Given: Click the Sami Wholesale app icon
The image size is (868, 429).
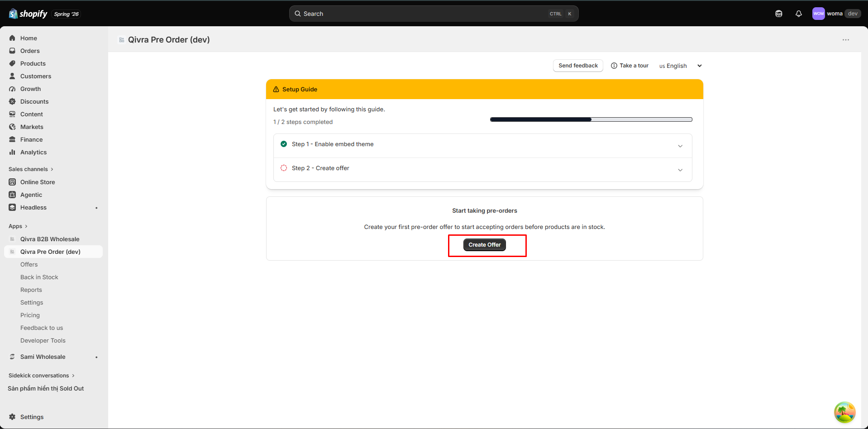Looking at the screenshot, I should 12,357.
